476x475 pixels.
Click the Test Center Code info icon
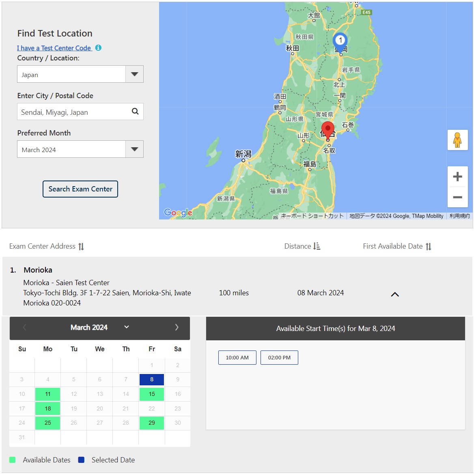coord(98,48)
